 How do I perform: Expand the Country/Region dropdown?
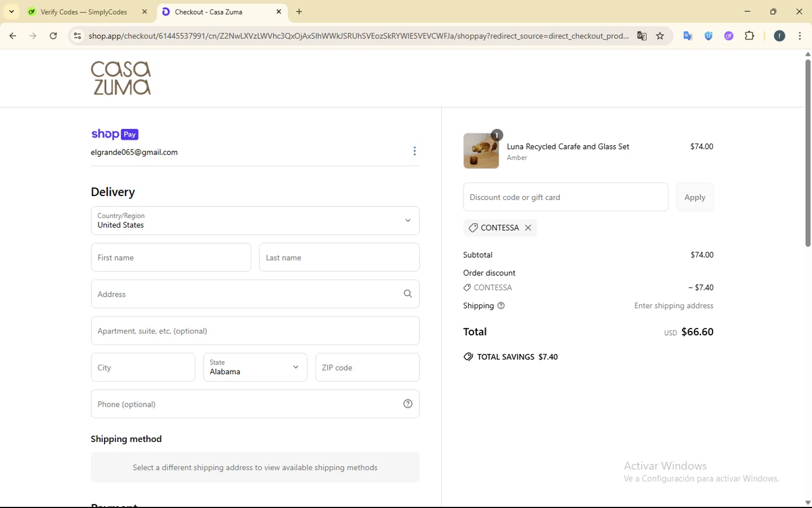pyautogui.click(x=255, y=220)
